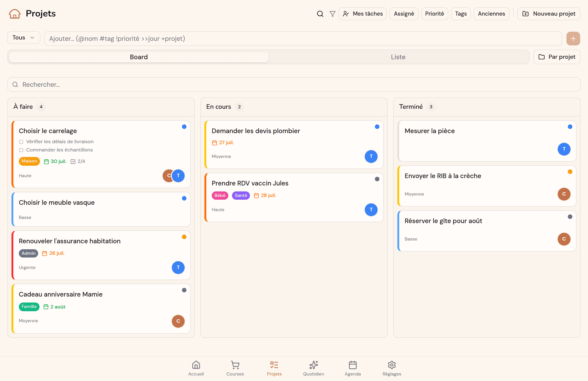The width and height of the screenshot is (588, 381).
Task: Click T avatar on Demander les devis plombier
Action: pyautogui.click(x=371, y=156)
